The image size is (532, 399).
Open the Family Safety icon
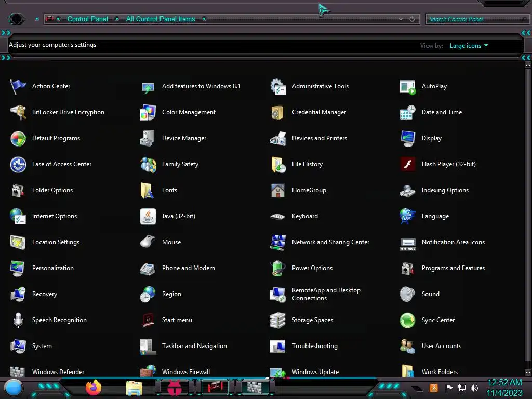[148, 165]
